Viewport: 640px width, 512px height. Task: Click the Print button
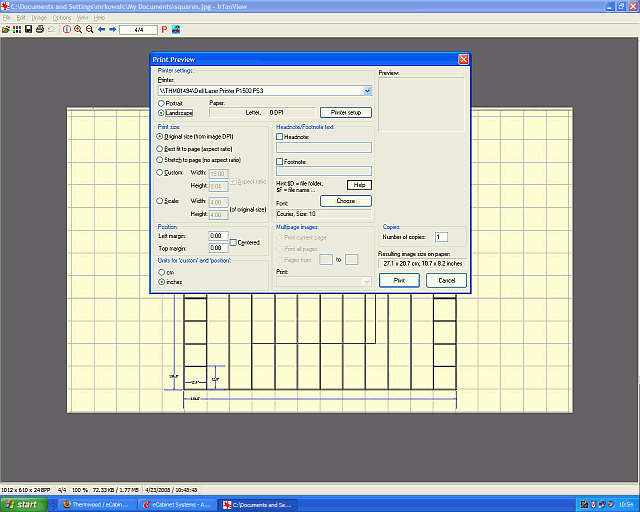[x=399, y=280]
